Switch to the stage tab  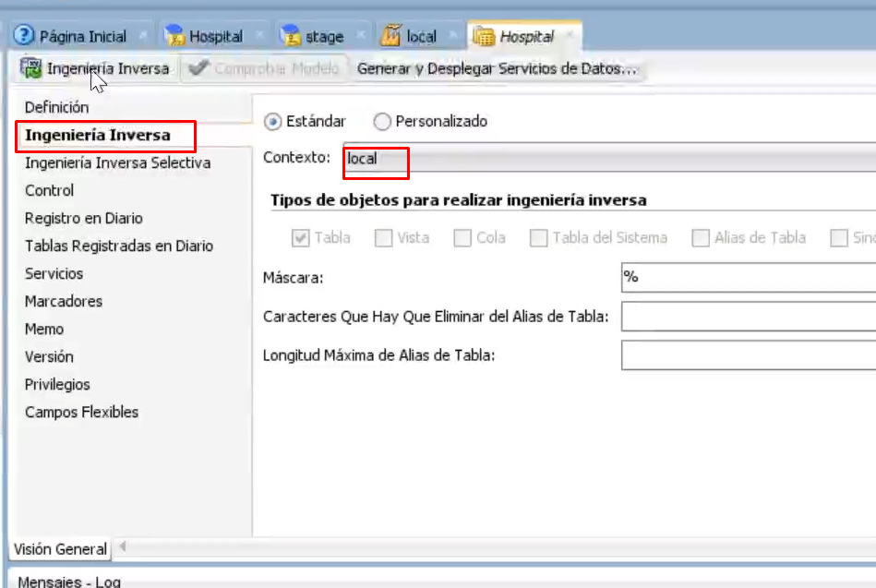(324, 36)
